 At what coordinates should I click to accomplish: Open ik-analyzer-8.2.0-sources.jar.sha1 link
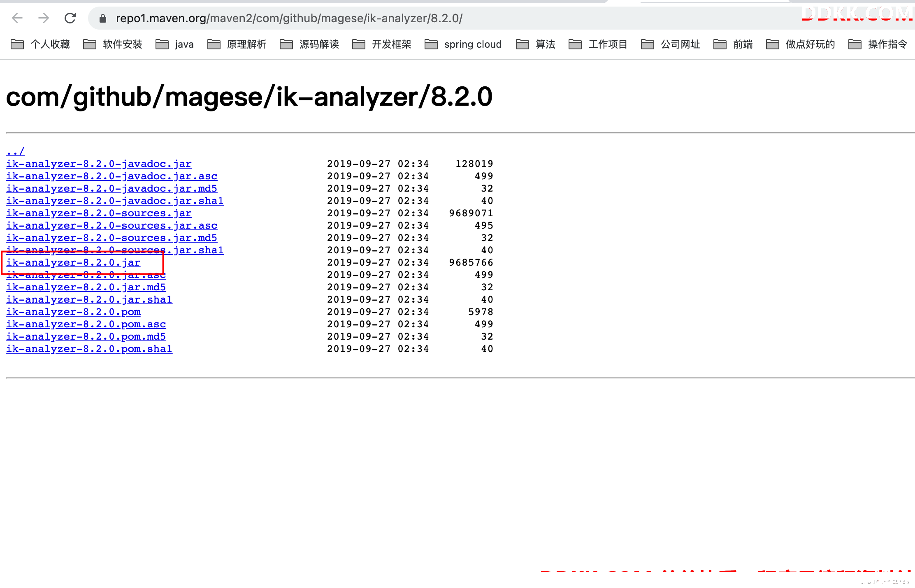coord(115,250)
